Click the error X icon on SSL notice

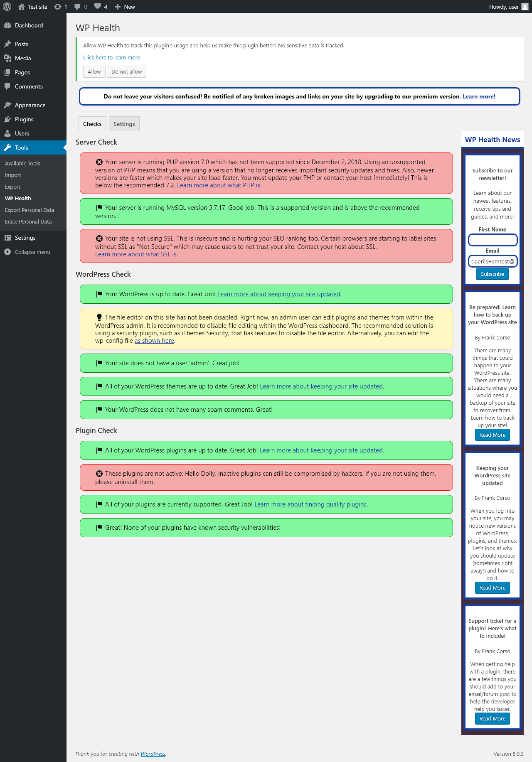tap(99, 238)
